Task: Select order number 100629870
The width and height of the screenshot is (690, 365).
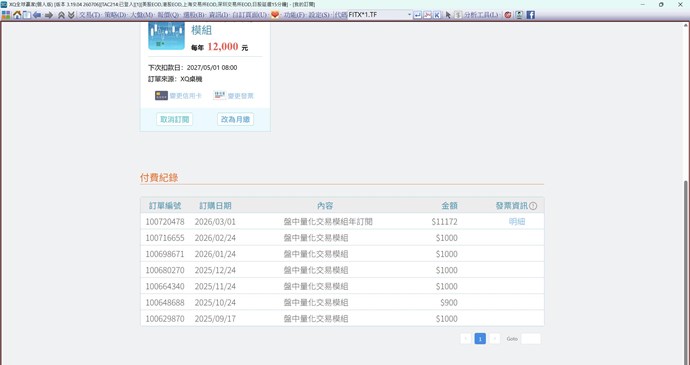Action: (165, 319)
